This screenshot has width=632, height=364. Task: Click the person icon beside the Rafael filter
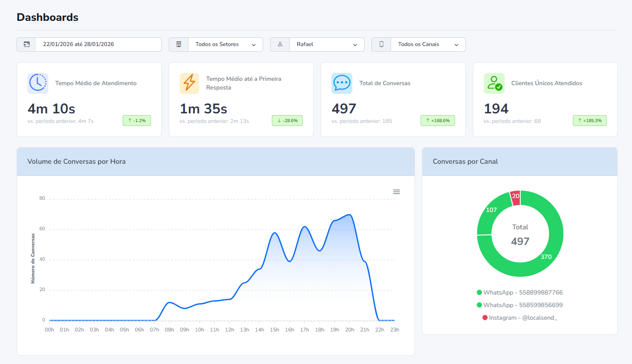click(x=280, y=44)
